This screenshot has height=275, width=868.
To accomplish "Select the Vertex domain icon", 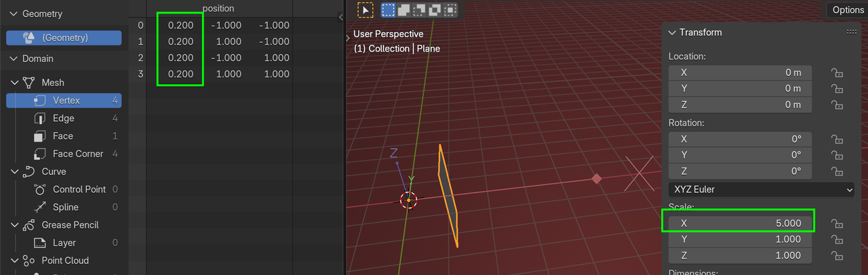I will tap(40, 100).
